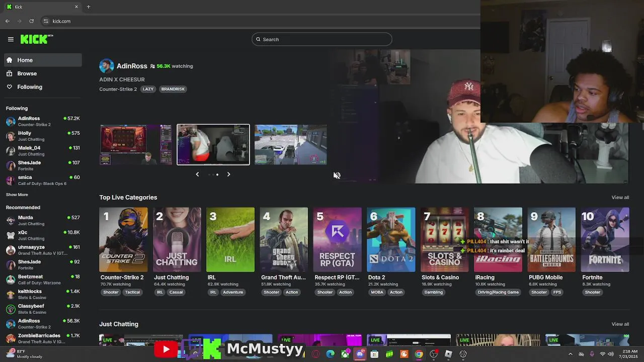Open Classybeef recommended channel
Image resolution: width=644 pixels, height=362 pixels.
(x=43, y=309)
